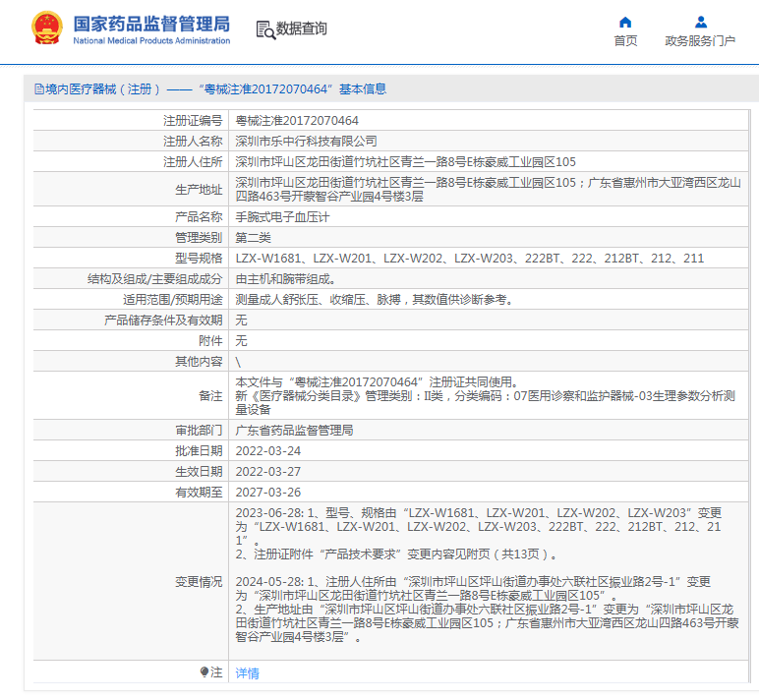Select expiry date 2027-03-26
This screenshot has width=759, height=700.
pyautogui.click(x=268, y=493)
